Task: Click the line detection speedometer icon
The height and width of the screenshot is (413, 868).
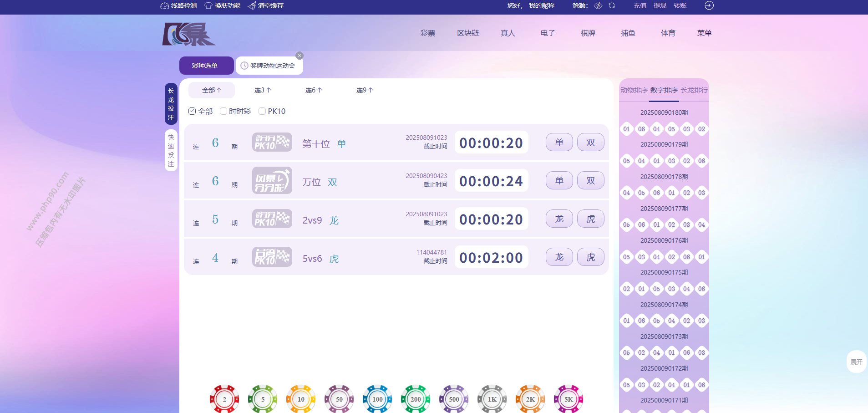Action: point(164,6)
